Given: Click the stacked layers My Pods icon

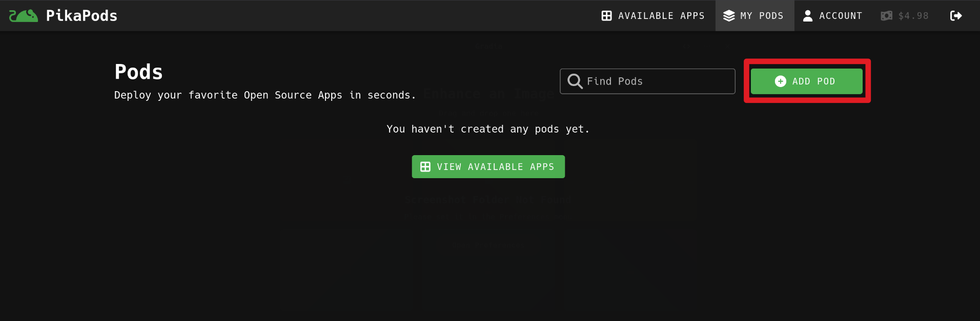Looking at the screenshot, I should tap(729, 16).
